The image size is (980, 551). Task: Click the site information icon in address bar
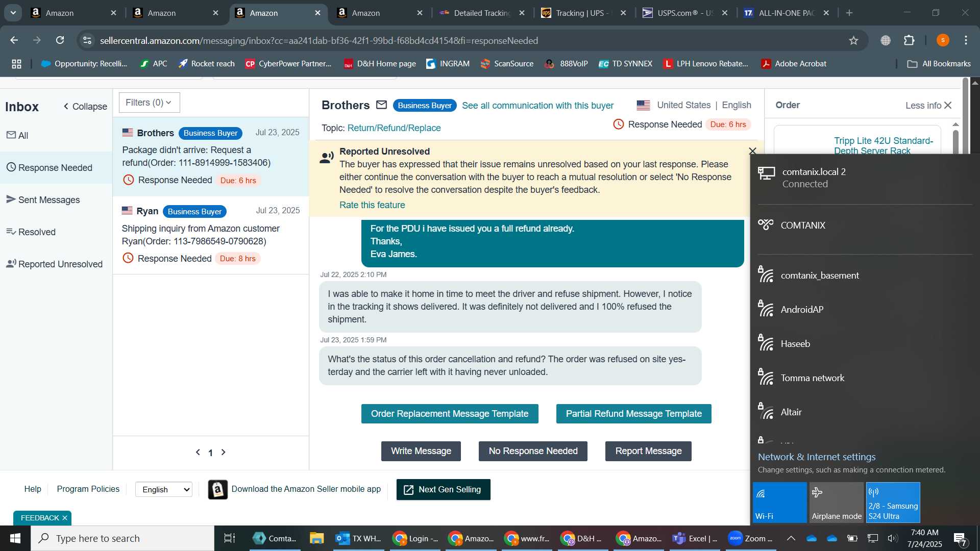(x=87, y=40)
